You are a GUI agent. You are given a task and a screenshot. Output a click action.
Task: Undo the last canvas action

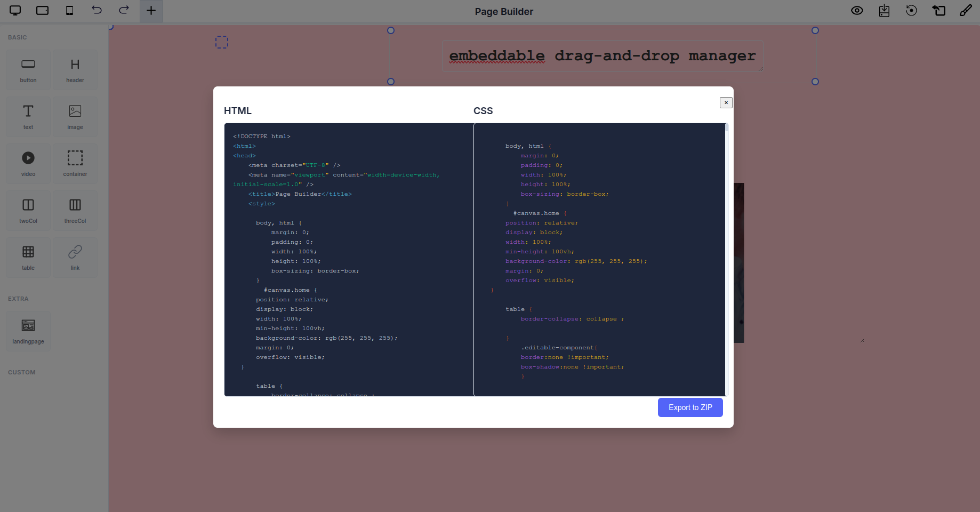tap(97, 10)
